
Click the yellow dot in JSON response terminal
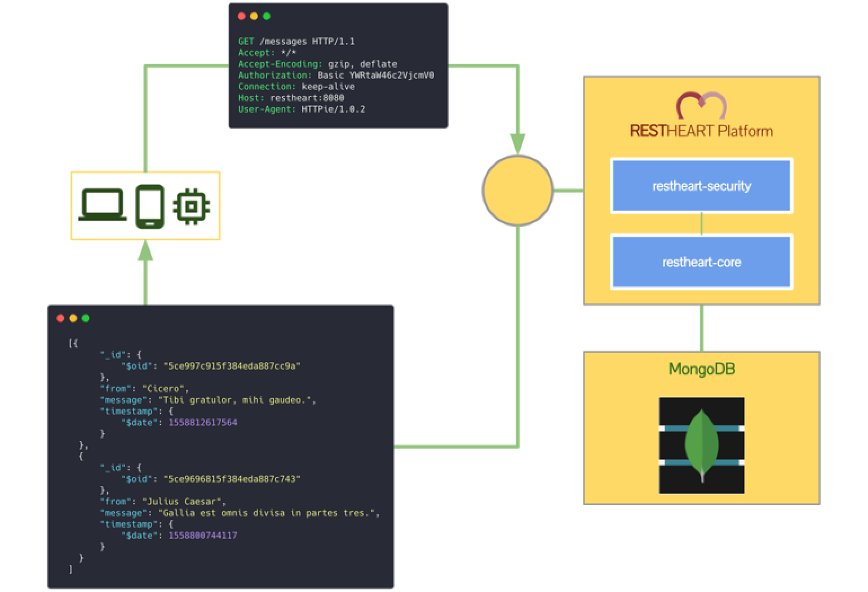pos(73,318)
